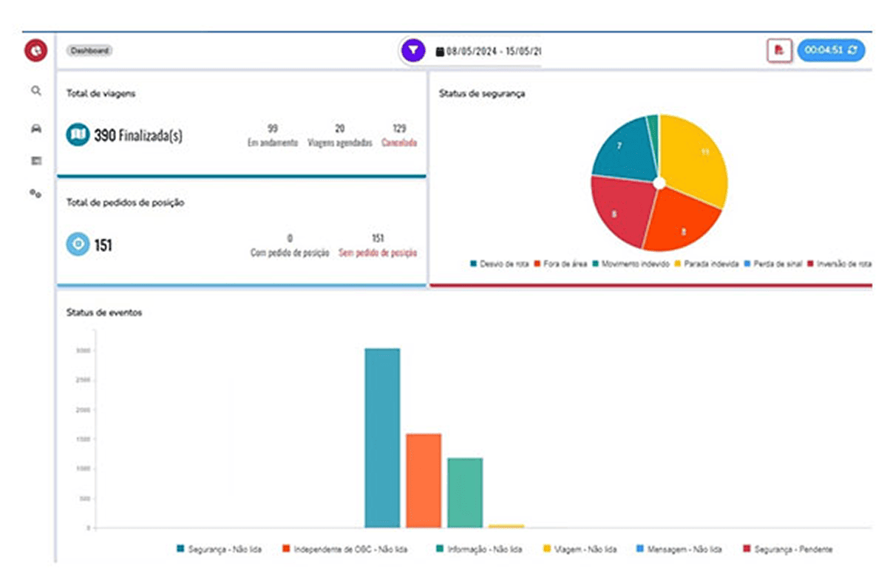Click the card list icon in sidebar
Screen dimensions: 893x588
35,160
